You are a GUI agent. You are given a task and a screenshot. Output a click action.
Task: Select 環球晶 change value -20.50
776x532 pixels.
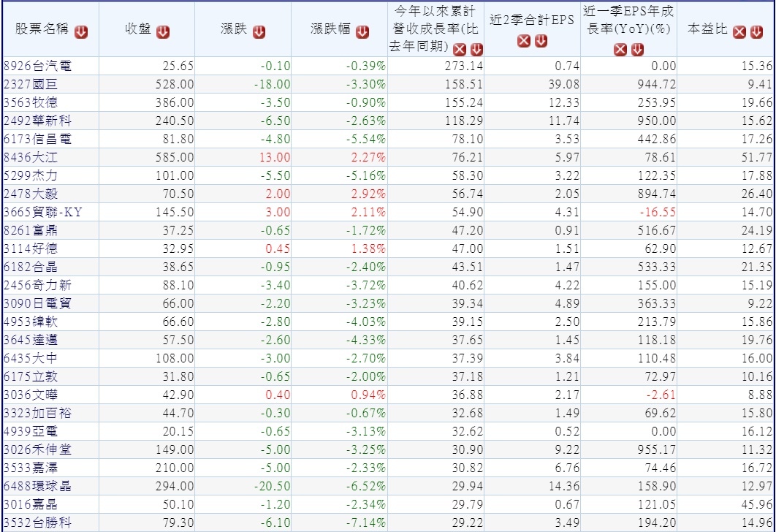(x=273, y=487)
